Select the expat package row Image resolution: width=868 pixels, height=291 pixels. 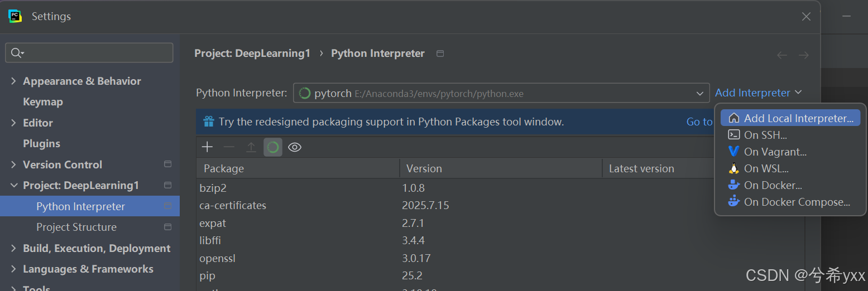coord(500,223)
